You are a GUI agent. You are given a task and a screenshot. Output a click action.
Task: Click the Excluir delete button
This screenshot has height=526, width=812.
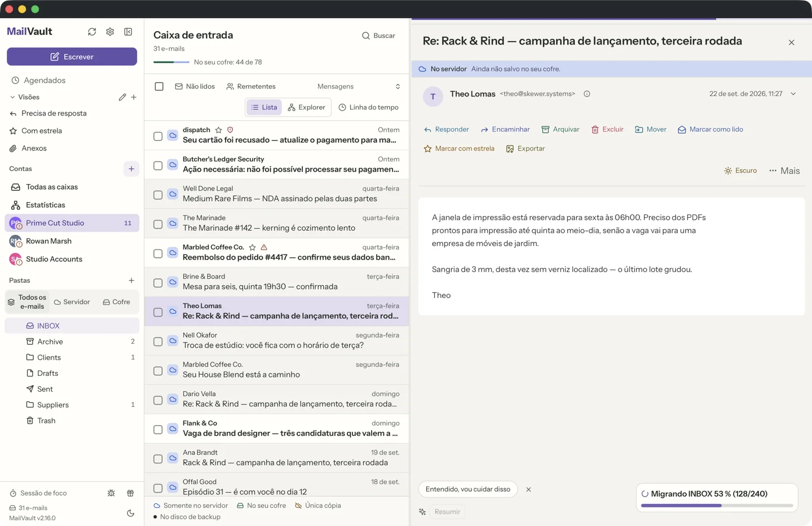(x=607, y=129)
